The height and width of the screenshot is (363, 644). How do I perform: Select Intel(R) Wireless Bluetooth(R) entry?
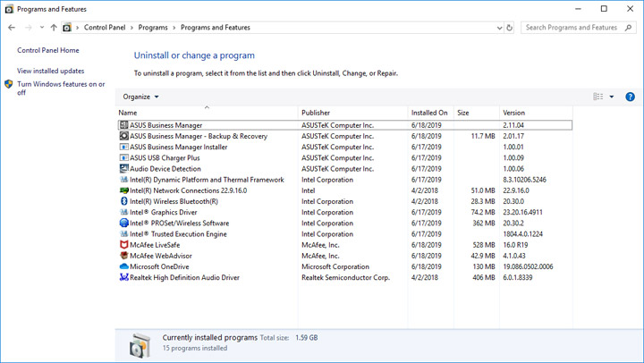coord(174,201)
